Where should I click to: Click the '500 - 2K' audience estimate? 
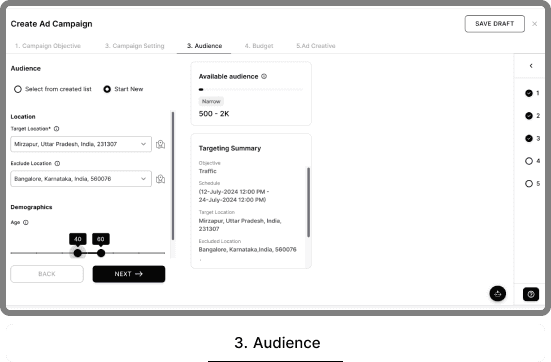214,114
